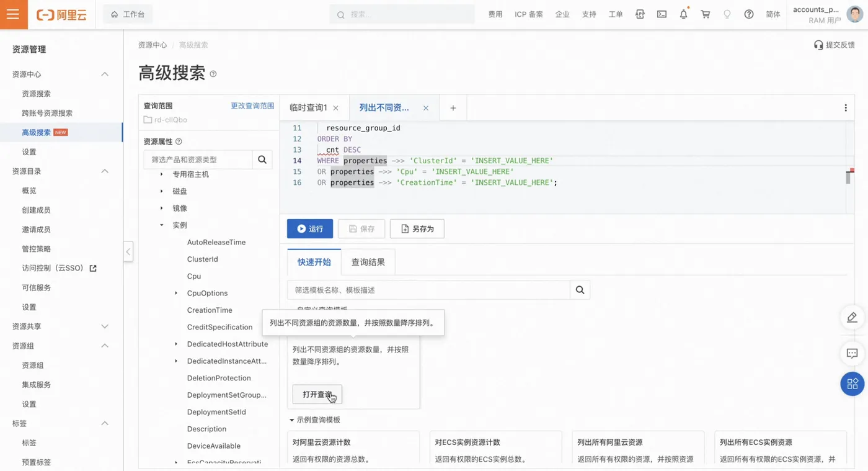Close the 临时查询1 tab

(335, 108)
